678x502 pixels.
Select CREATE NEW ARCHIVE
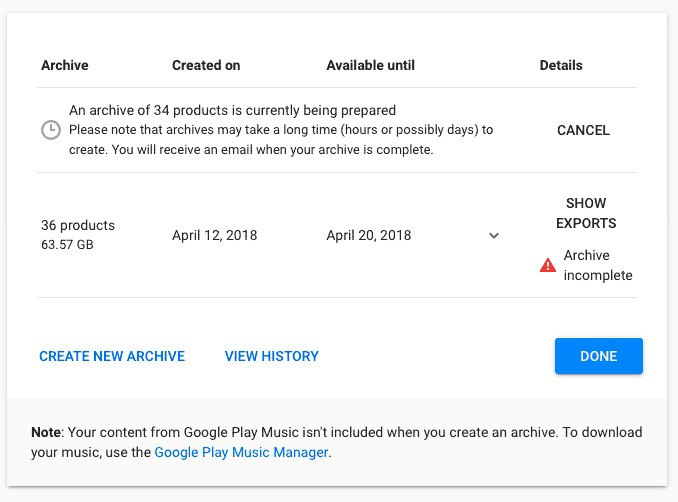(112, 356)
